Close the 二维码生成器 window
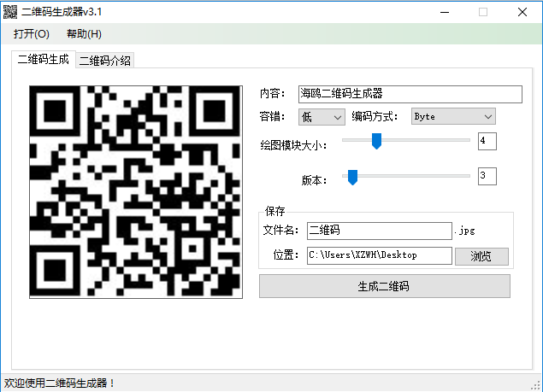The image size is (543, 392). (522, 12)
